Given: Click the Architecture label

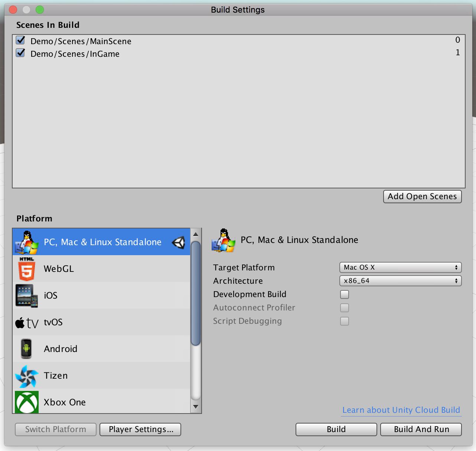Looking at the screenshot, I should (x=238, y=281).
